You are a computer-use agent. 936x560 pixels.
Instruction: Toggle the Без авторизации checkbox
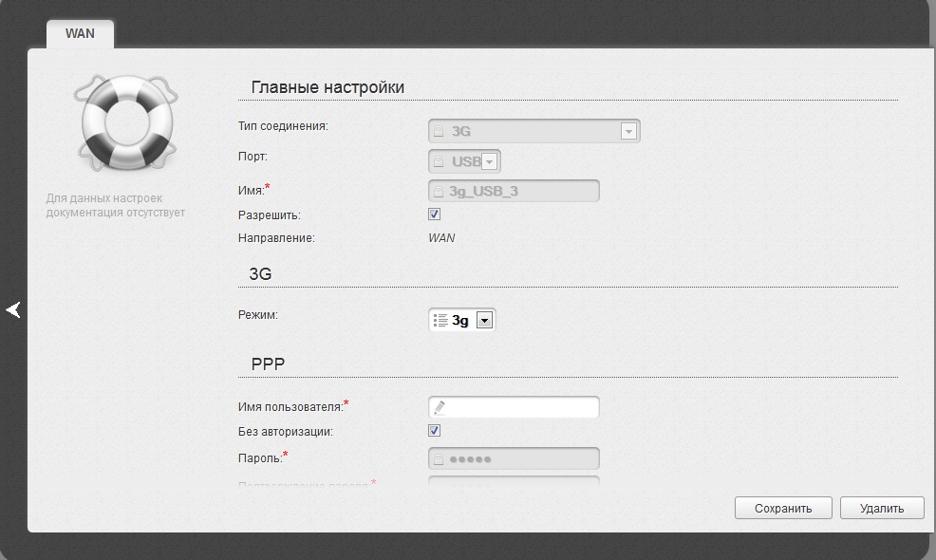click(435, 431)
